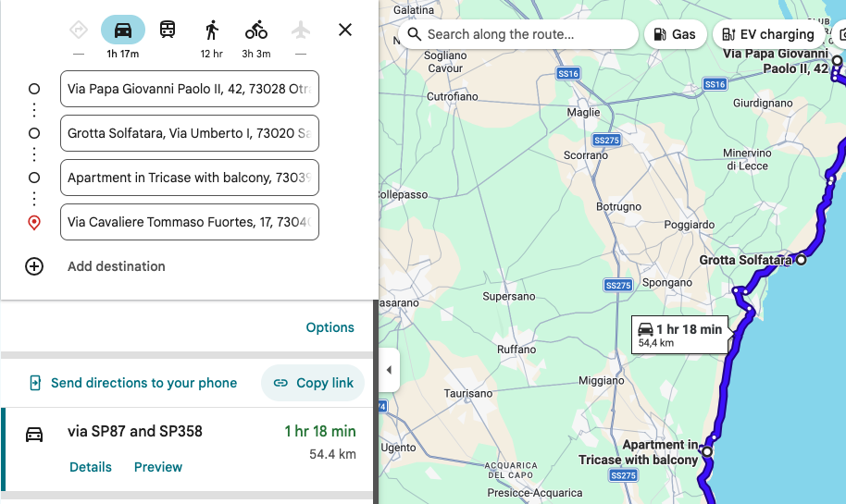The height and width of the screenshot is (504, 846).
Task: Click the 3h 3m cycling time label
Action: click(256, 54)
